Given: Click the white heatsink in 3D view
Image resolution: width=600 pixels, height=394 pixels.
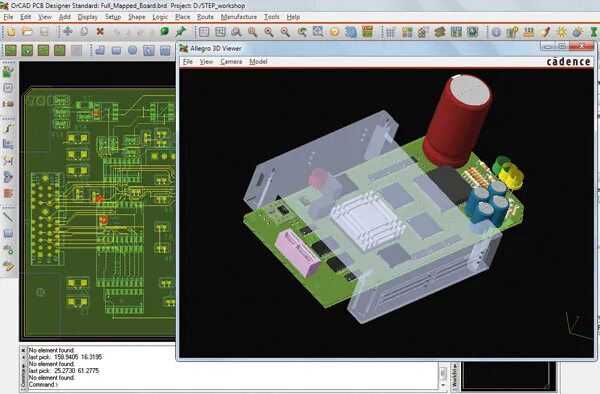Looking at the screenshot, I should coord(367,221).
